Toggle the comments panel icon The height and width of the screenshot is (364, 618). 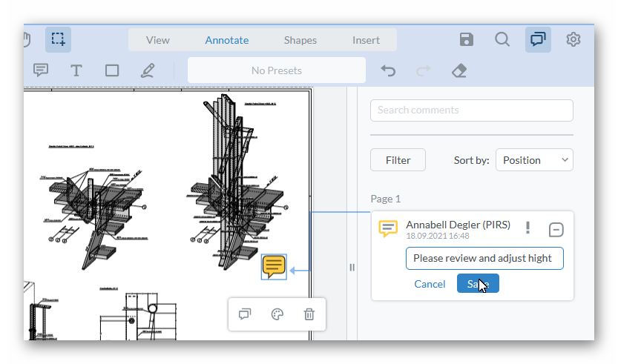pos(538,39)
